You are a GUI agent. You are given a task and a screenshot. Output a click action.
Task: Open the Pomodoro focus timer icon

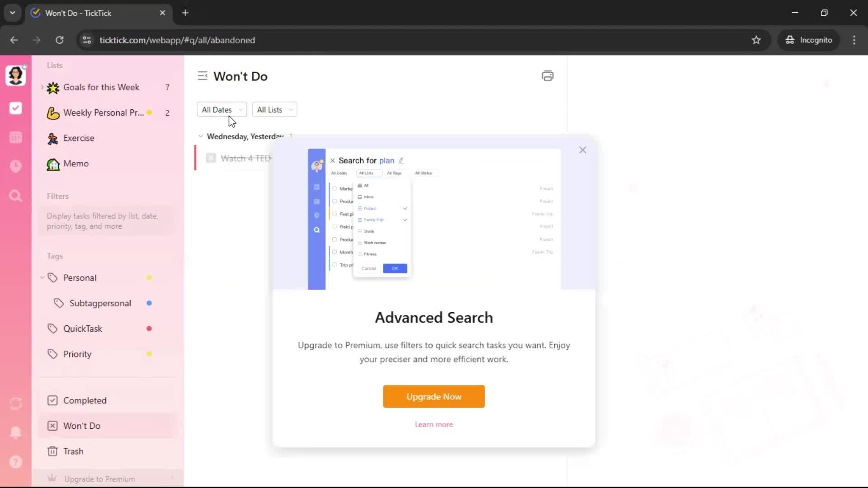[15, 166]
